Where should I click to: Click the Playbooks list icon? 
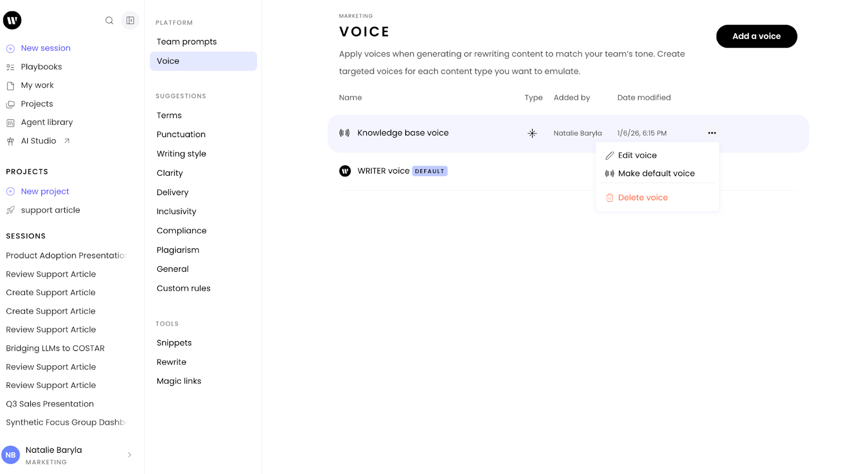10,67
